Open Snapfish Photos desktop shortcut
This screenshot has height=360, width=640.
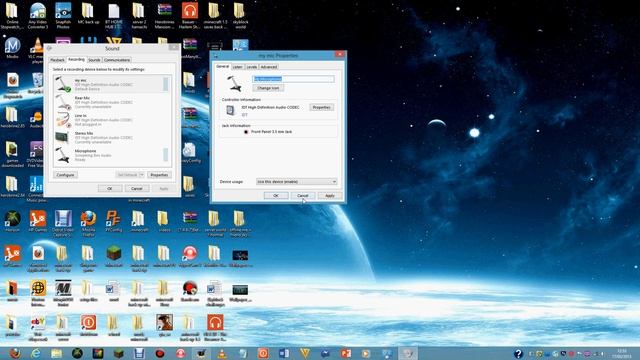[63, 16]
